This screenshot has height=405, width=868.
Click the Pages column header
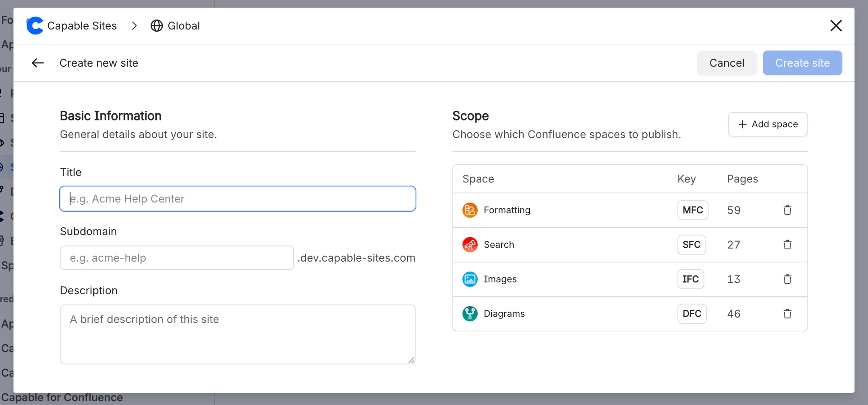point(743,179)
